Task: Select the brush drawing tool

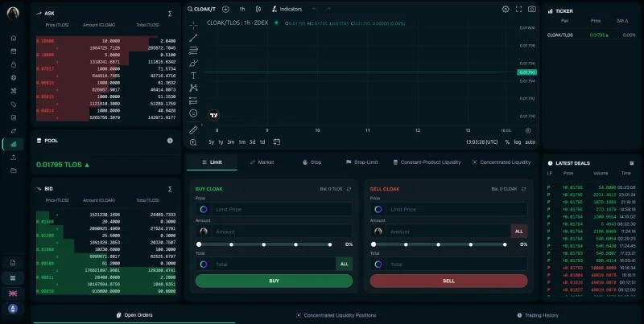Action: point(193,64)
